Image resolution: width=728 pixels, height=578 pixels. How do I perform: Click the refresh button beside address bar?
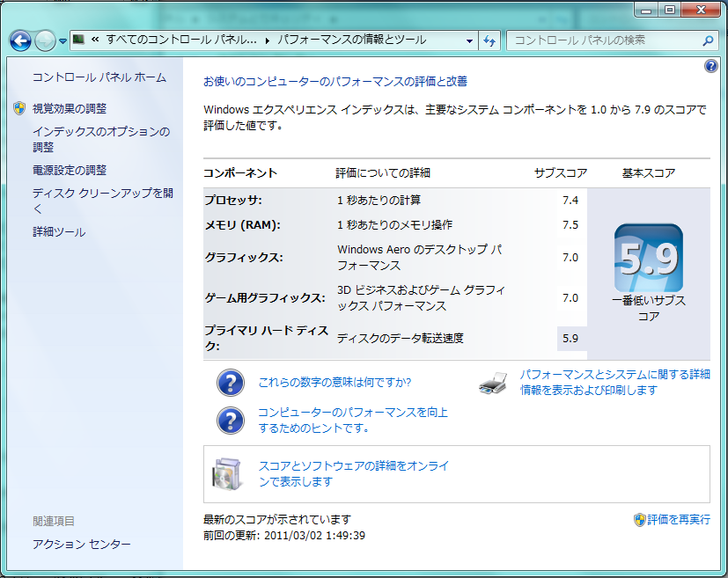pyautogui.click(x=489, y=40)
